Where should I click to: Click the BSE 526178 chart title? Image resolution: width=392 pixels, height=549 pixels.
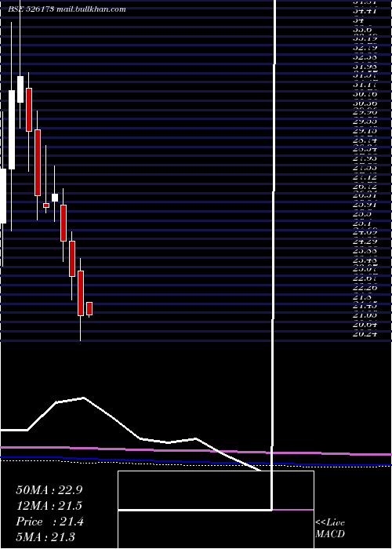click(x=31, y=9)
